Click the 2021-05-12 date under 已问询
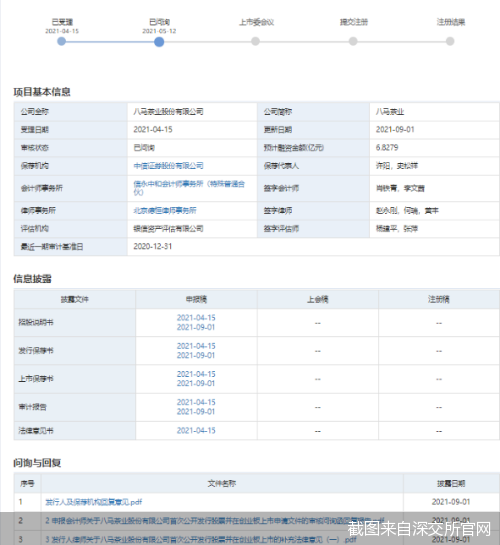The image size is (500, 545). click(x=159, y=31)
